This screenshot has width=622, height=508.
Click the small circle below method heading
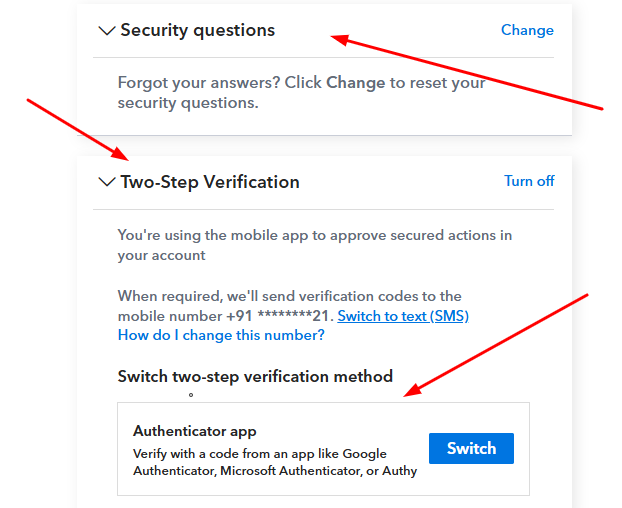pos(191,395)
